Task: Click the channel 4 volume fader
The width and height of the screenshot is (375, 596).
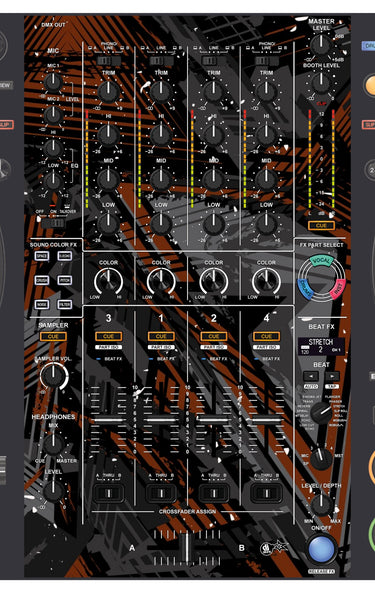Action: coord(266,420)
